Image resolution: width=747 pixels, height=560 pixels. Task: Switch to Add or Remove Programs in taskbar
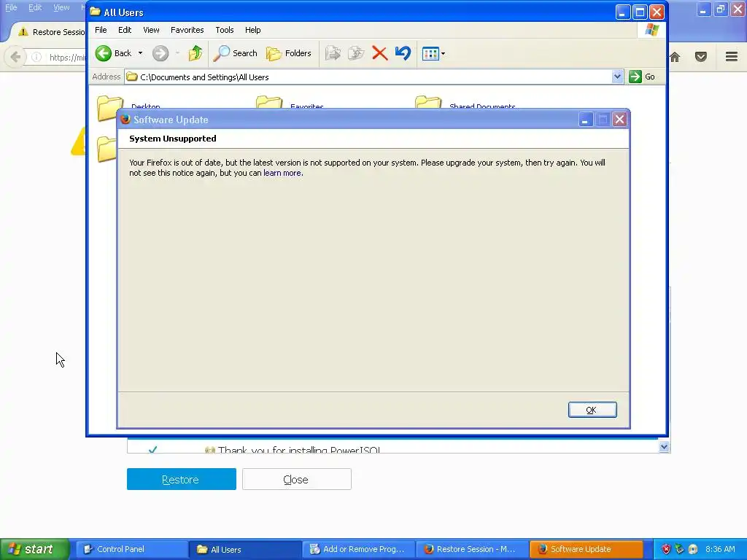pos(359,549)
